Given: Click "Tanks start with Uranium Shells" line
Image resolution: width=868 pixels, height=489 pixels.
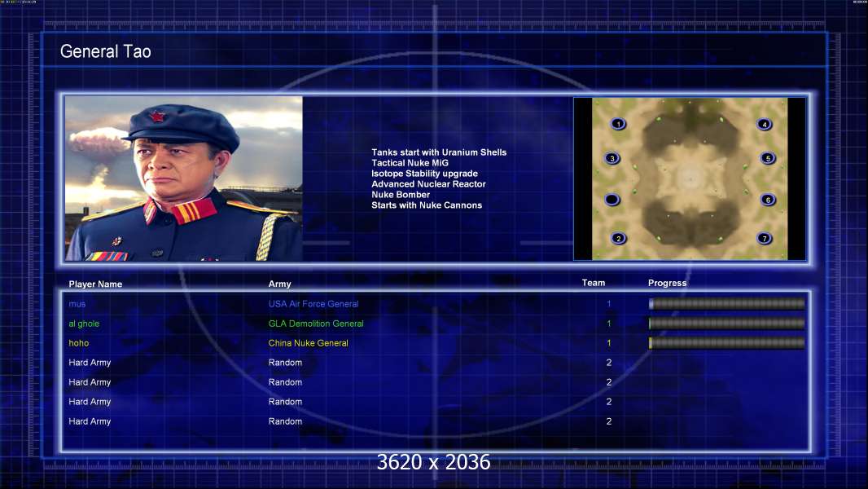Looking at the screenshot, I should 439,152.
